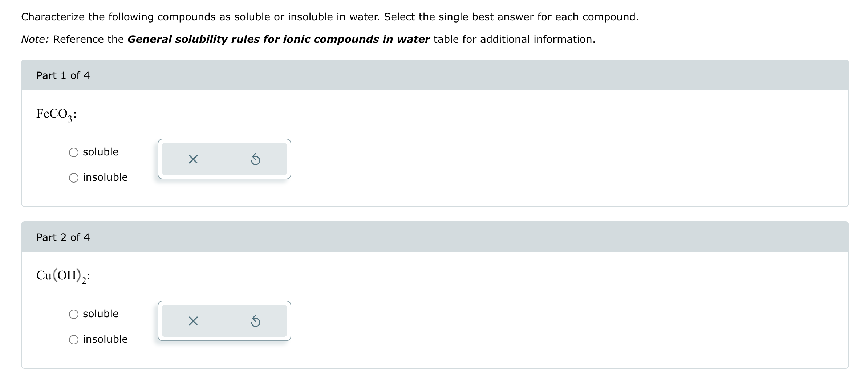This screenshot has width=868, height=376.
Task: Click the answer button group for Part 1
Action: tap(224, 159)
